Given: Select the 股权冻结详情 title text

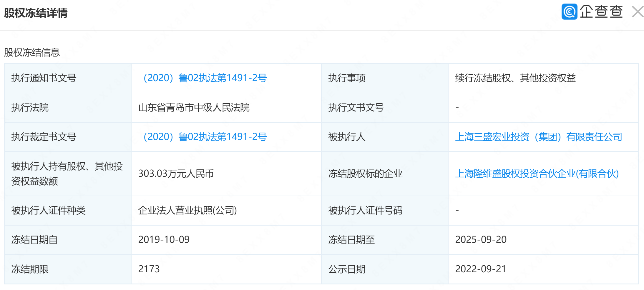Looking at the screenshot, I should 36,13.
